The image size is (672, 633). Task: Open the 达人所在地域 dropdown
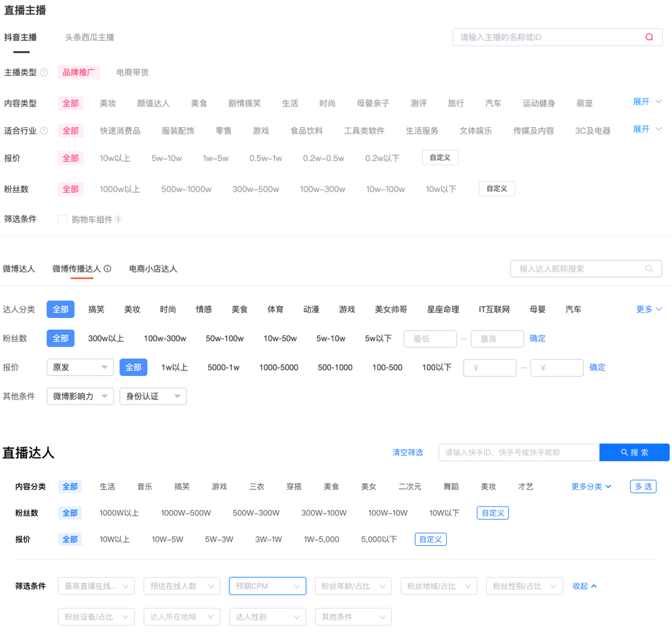click(x=182, y=617)
